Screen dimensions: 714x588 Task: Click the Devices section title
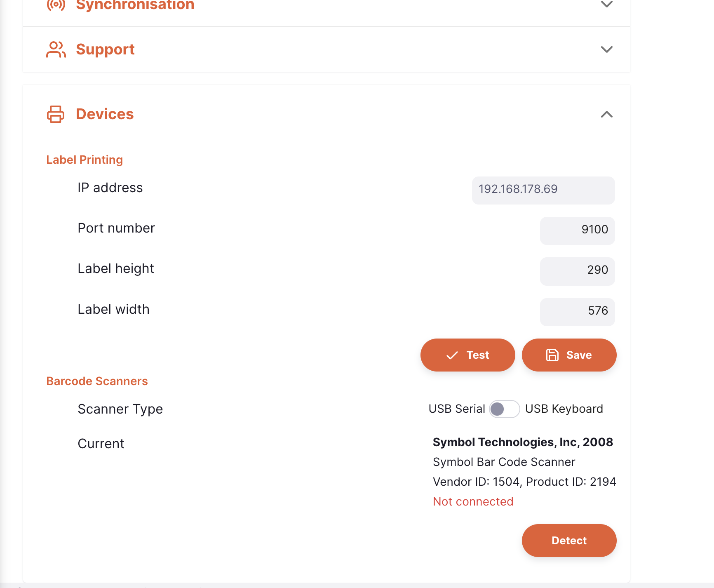(x=105, y=114)
